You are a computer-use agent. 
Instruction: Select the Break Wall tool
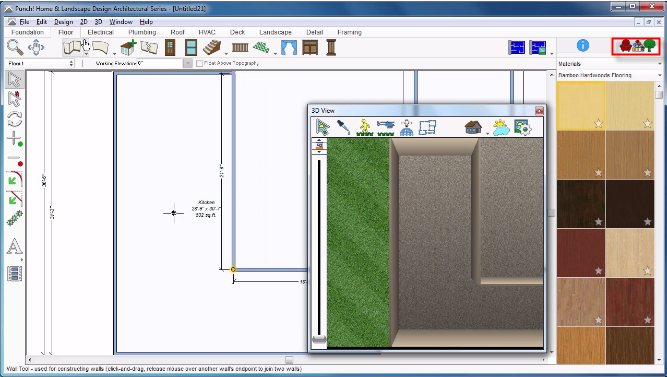(149, 47)
